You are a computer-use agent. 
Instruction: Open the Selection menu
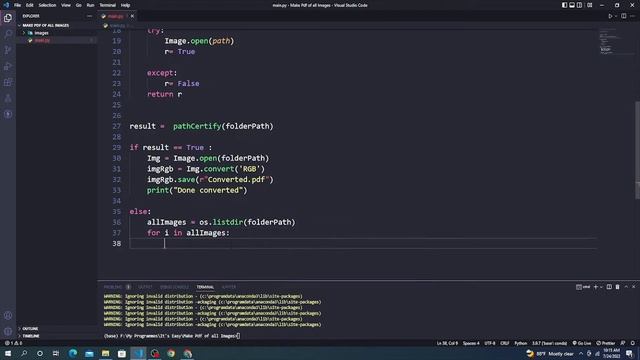[47, 5]
